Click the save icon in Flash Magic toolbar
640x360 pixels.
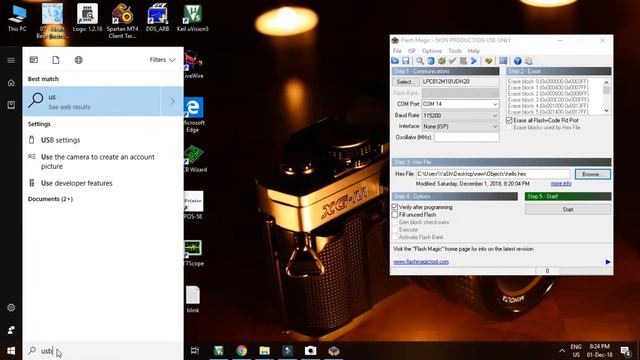click(x=406, y=61)
